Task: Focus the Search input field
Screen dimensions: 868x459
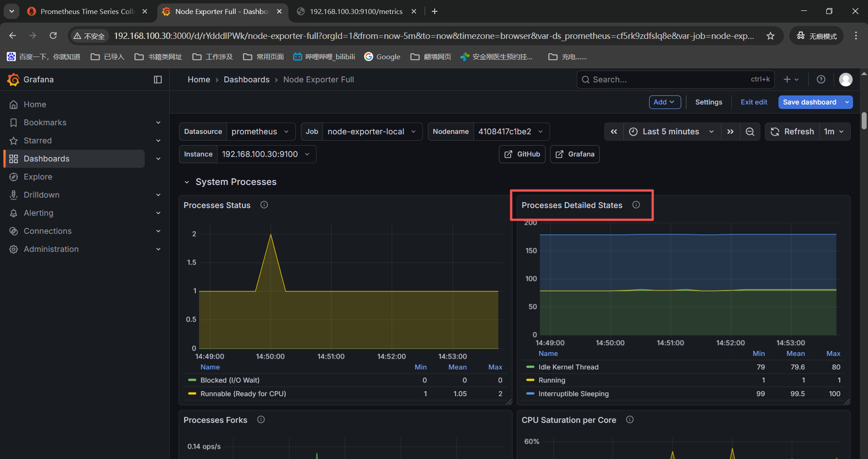Action: coord(676,80)
